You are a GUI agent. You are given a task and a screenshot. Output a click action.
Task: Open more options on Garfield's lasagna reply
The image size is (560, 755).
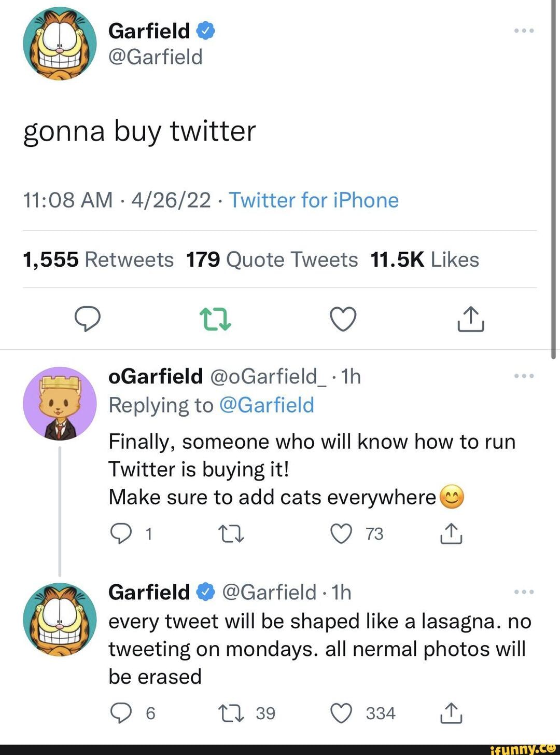click(524, 592)
